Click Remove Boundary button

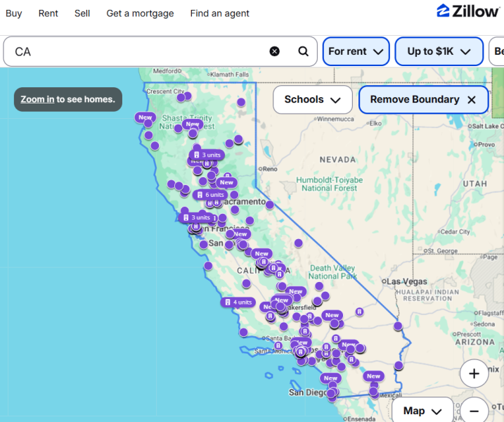tap(423, 100)
